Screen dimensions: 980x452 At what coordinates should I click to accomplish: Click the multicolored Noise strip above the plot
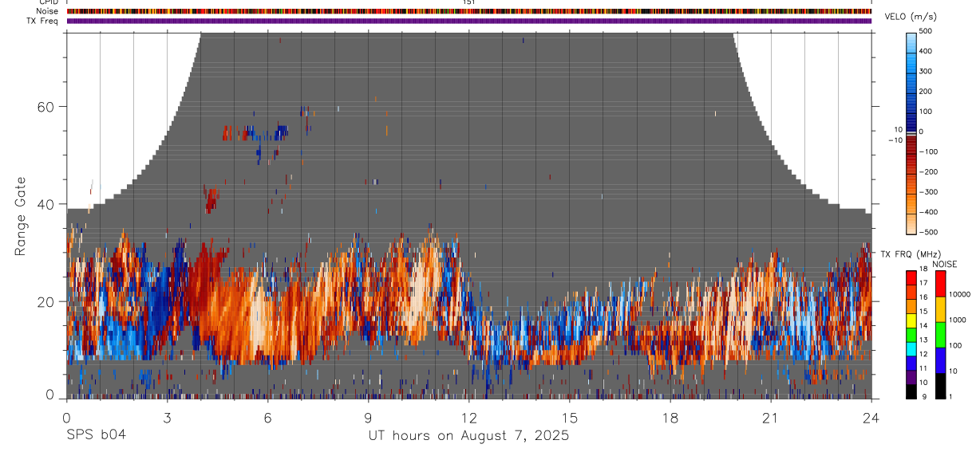click(468, 11)
